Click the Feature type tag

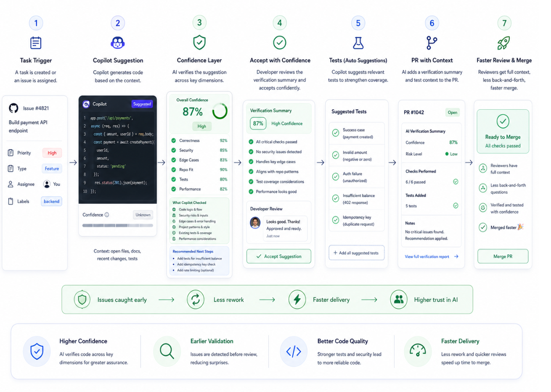tap(52, 168)
